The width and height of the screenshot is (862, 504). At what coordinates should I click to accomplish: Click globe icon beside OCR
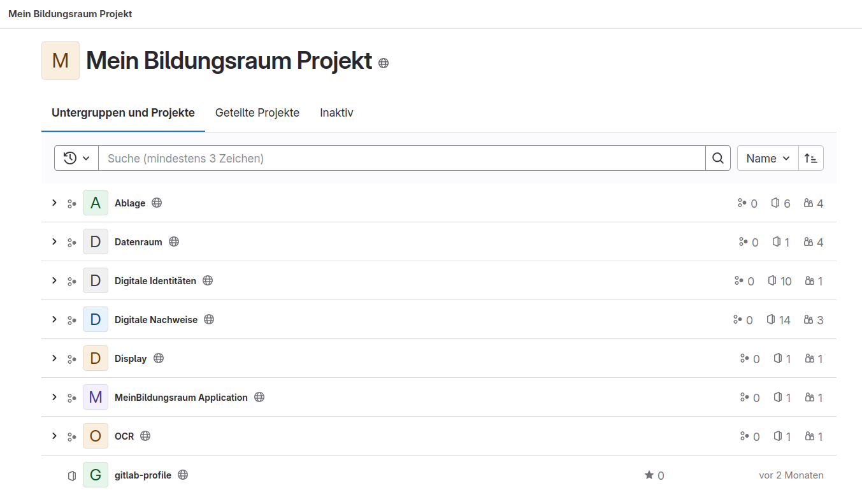click(145, 436)
